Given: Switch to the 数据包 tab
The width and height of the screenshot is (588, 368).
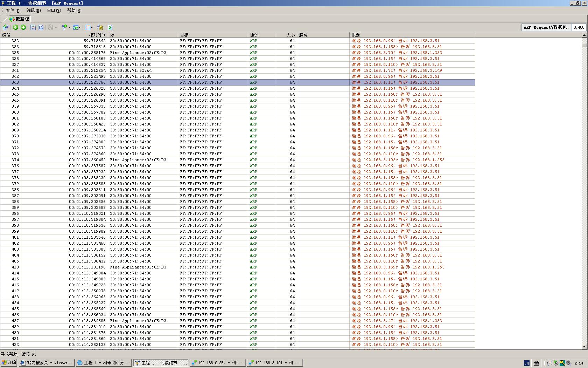Looking at the screenshot, I should tap(20, 19).
